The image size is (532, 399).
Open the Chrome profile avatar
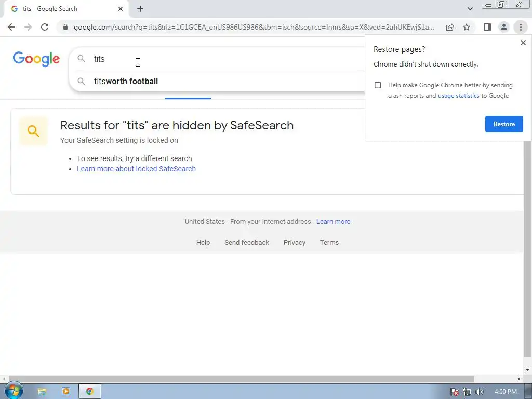(504, 27)
